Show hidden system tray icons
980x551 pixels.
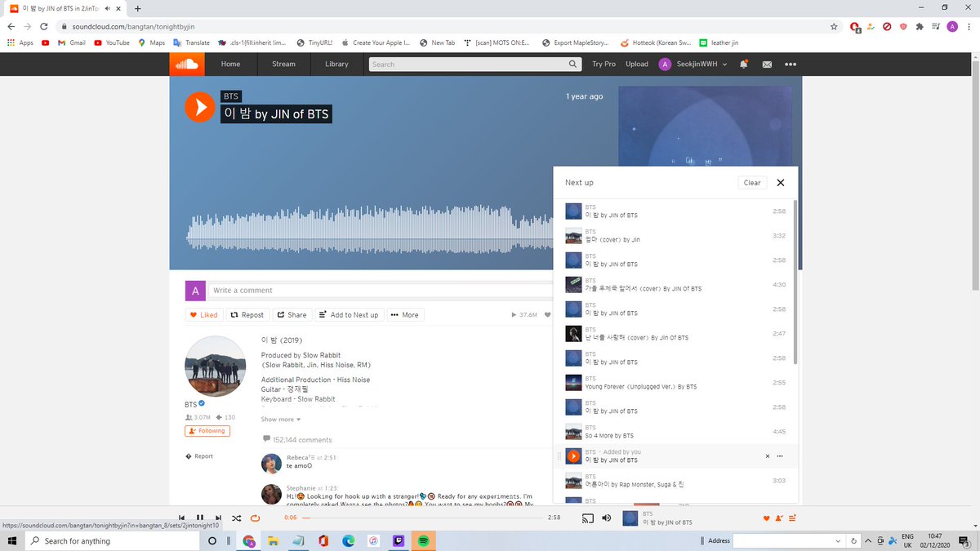coord(867,540)
